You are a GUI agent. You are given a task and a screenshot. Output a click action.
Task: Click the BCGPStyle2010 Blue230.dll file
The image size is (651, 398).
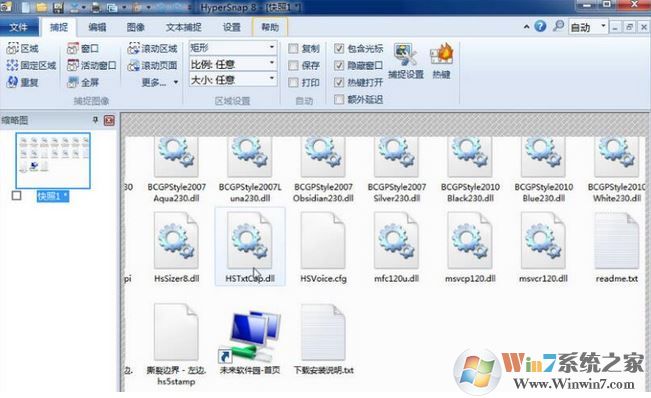click(x=543, y=170)
